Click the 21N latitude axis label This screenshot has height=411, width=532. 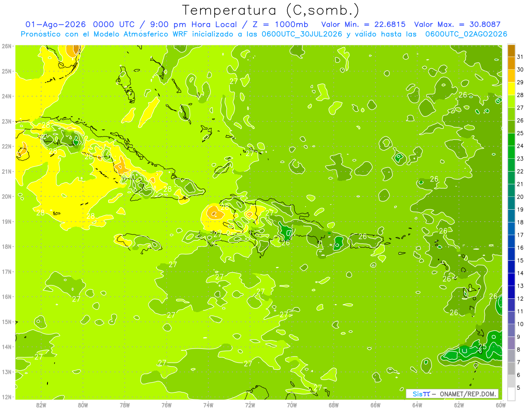coord(7,171)
